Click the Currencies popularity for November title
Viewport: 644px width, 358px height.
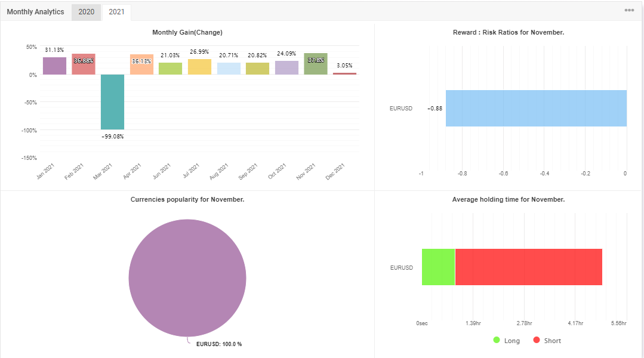click(x=187, y=199)
